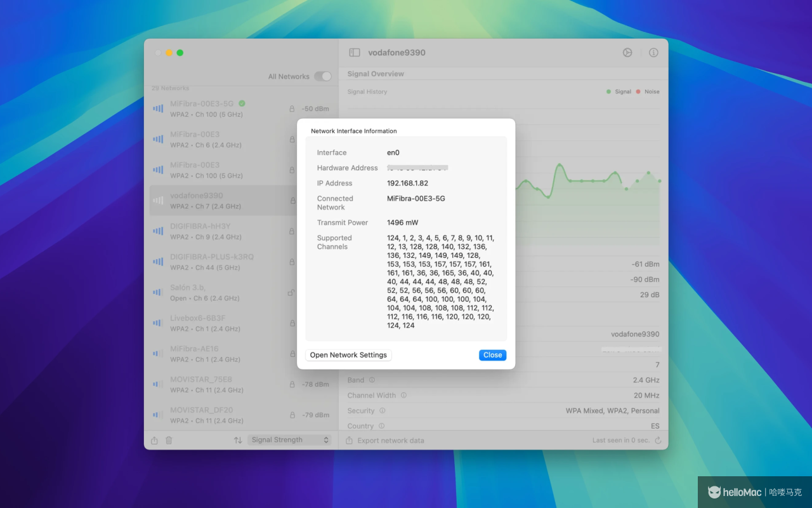Click the -78 dBm signal value
Viewport: 812px width, 508px height.
(315, 384)
